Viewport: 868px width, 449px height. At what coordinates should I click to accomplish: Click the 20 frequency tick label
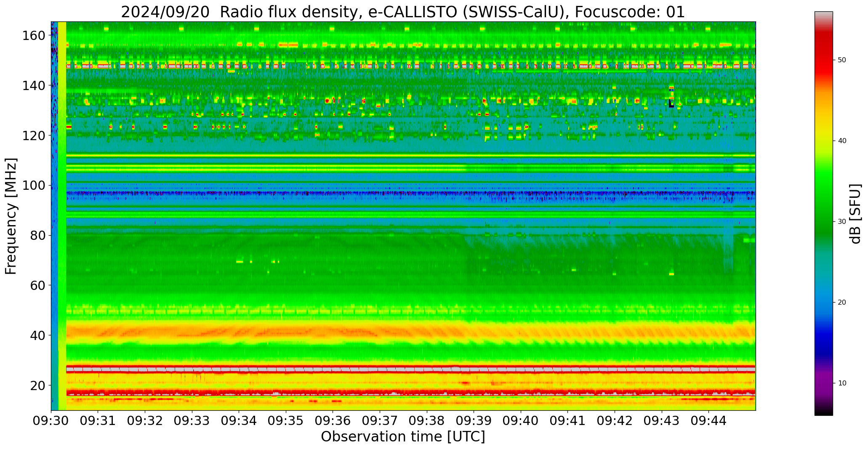(x=37, y=385)
